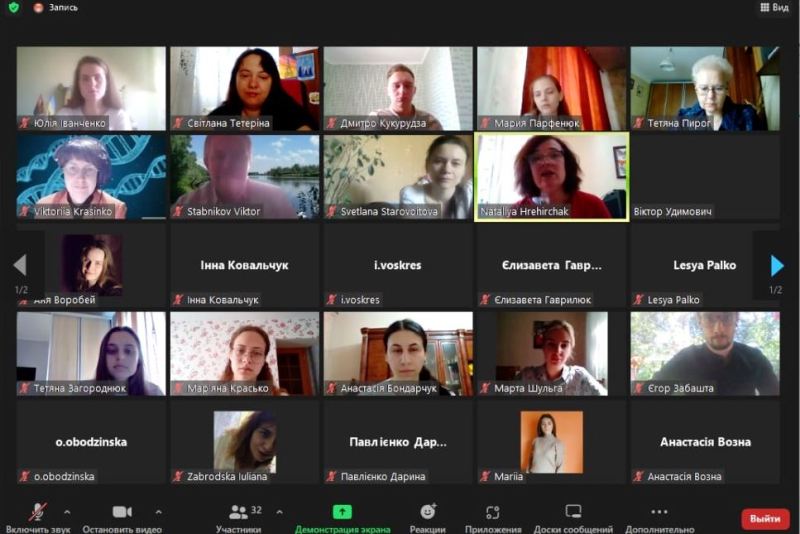Expand audio options arrow beside microphone
The image size is (800, 534).
click(x=67, y=512)
